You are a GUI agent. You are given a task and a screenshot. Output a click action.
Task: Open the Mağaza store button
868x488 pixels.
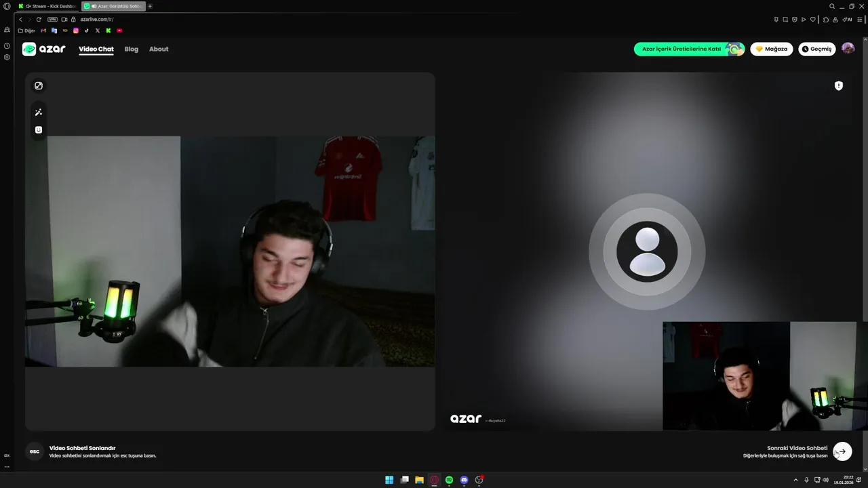pyautogui.click(x=772, y=49)
